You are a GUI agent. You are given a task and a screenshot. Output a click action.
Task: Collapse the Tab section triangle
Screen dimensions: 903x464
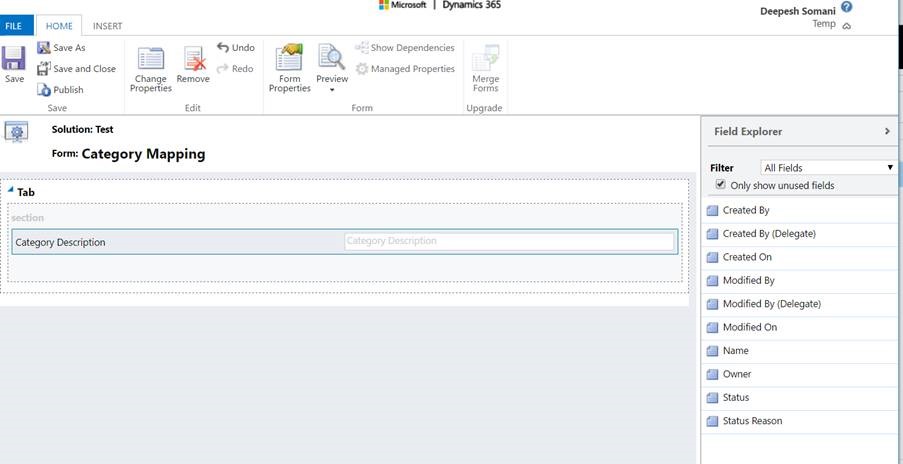(x=11, y=191)
